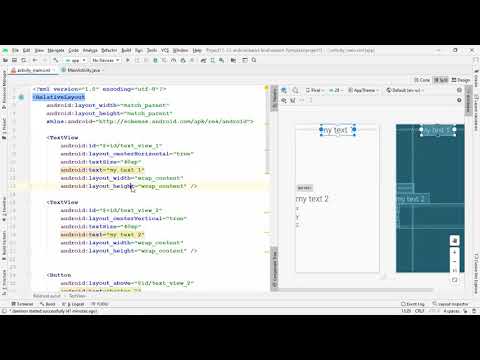This screenshot has width=480, height=360.
Task: Click the zoom to fit screen icon
Action: tap(455, 280)
